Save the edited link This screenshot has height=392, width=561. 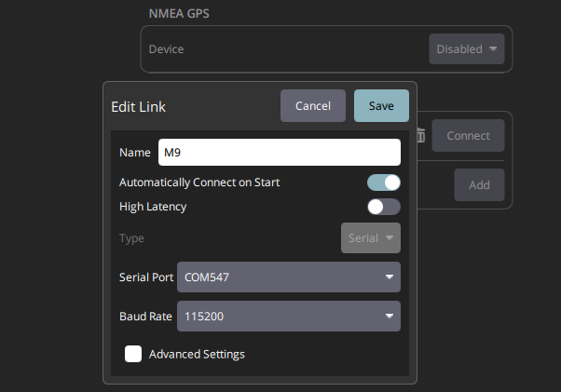pyautogui.click(x=380, y=106)
